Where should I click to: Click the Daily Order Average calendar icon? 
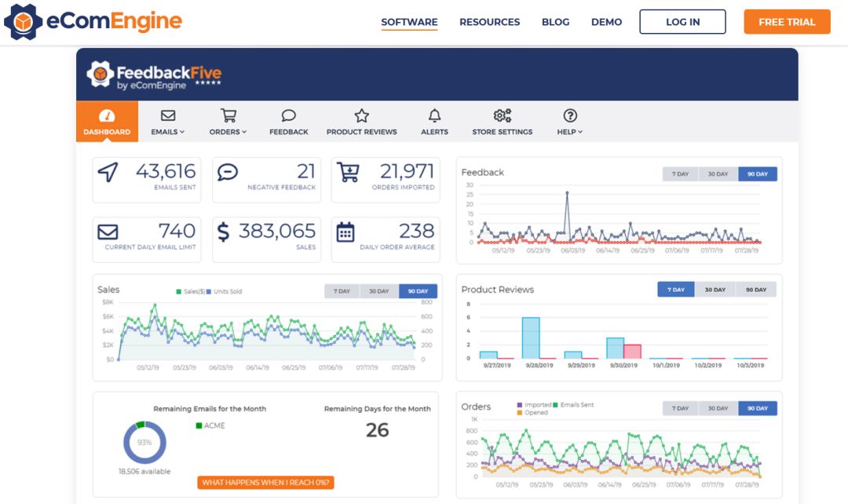click(x=345, y=232)
